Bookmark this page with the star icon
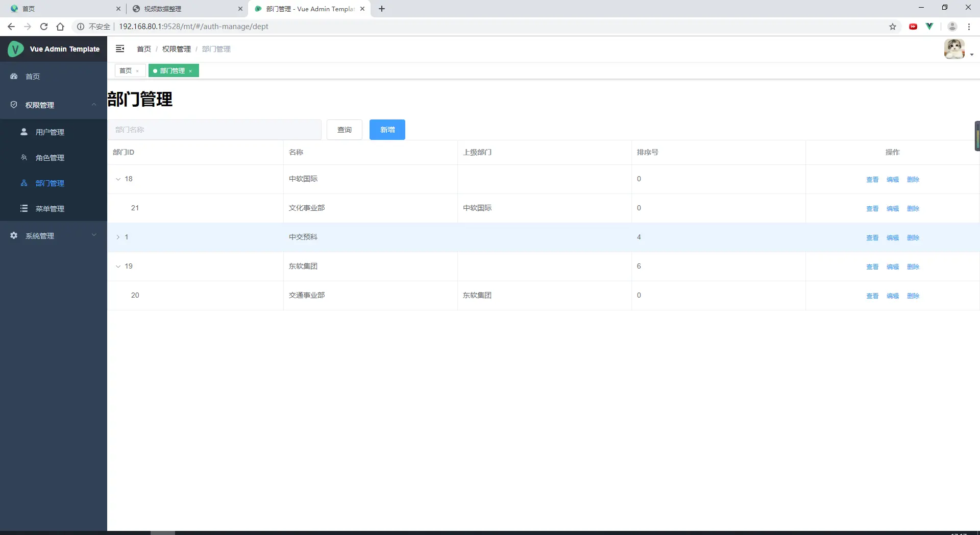 pos(893,27)
